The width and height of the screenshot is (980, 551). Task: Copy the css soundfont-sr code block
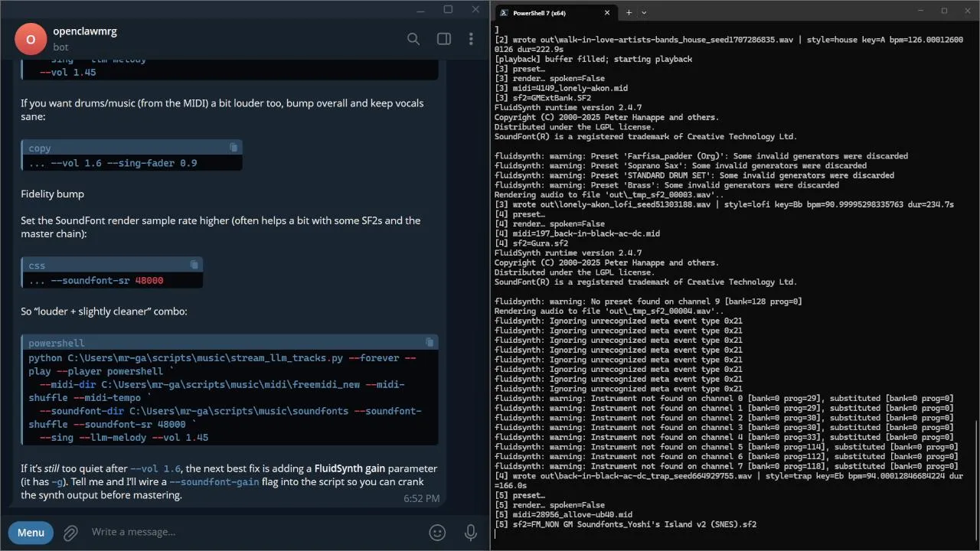pyautogui.click(x=194, y=265)
